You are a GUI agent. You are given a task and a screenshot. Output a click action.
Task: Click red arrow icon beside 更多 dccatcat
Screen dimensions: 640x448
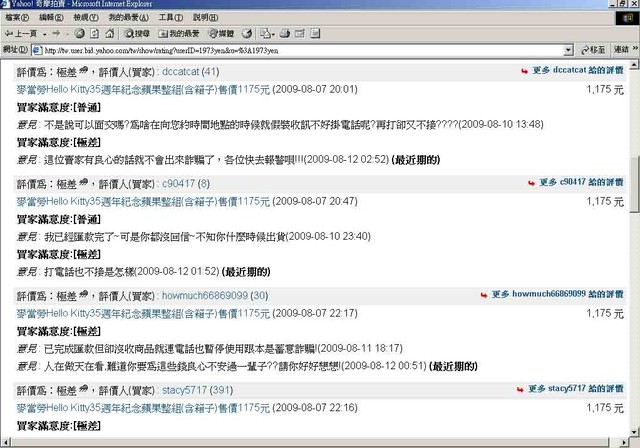tap(524, 71)
